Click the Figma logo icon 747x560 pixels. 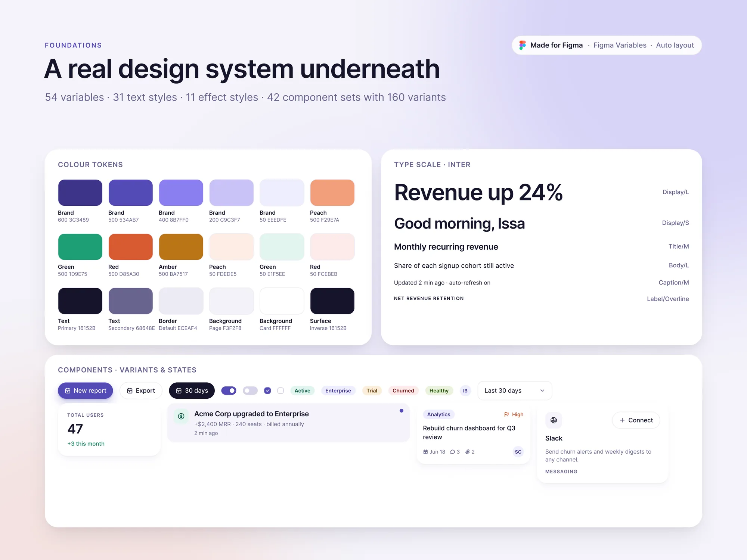[523, 45]
